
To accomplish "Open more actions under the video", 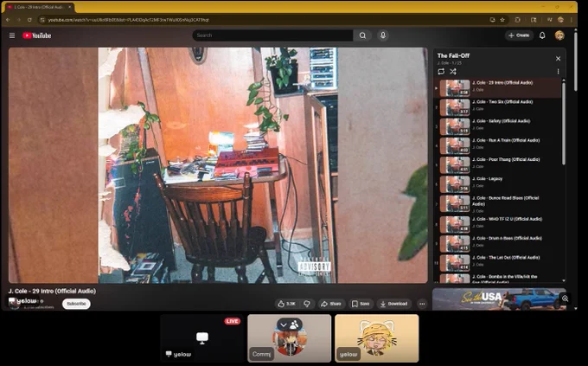I will click(x=422, y=304).
